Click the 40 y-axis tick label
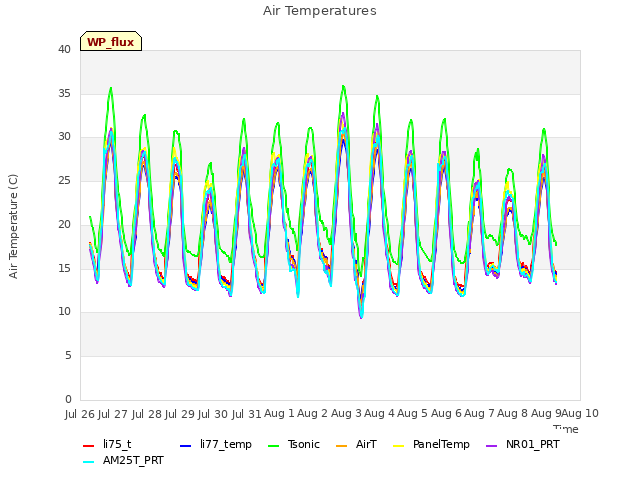The width and height of the screenshot is (640, 480). tap(64, 50)
